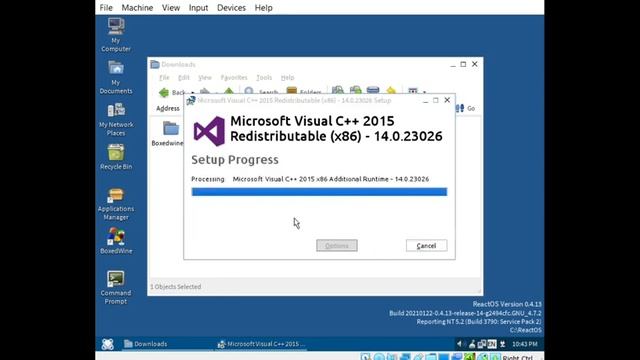Viewport: 640px width, 360px height.
Task: Select the Command Prompt desktop icon
Action: coord(116,287)
